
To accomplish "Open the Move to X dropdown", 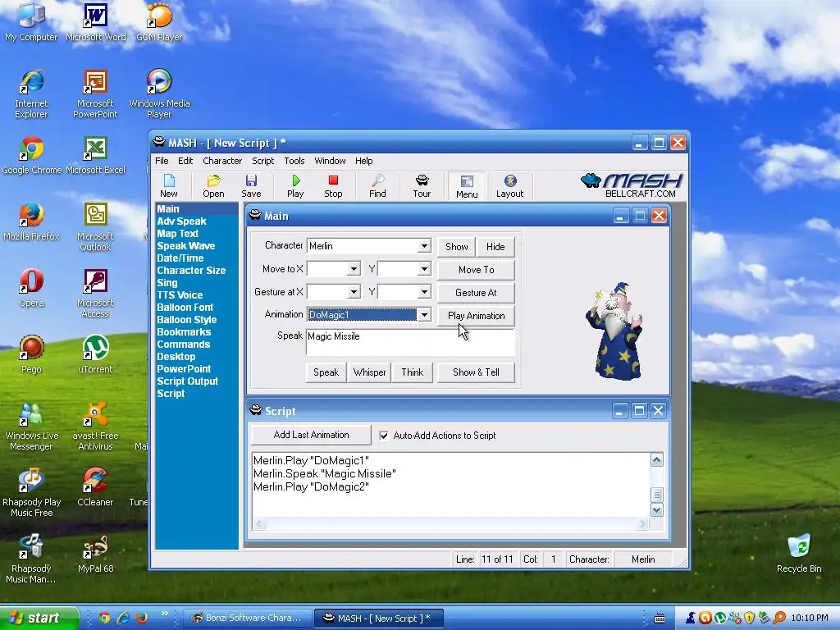I will [x=354, y=269].
